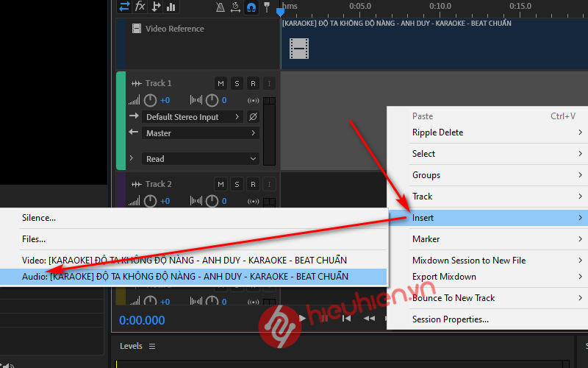588x368 pixels.
Task: Choose Files... from the Insert submenu
Action: click(x=193, y=239)
